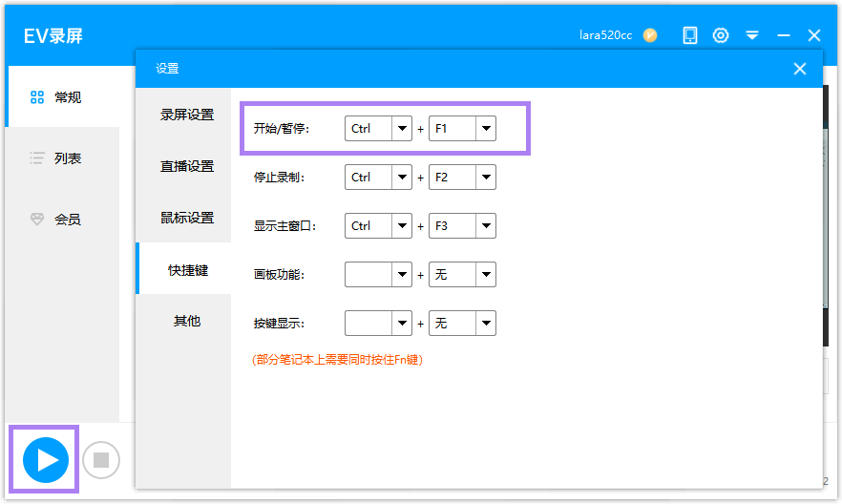
Task: Expand the 开始/暂停 F1 key dropdown
Action: (486, 129)
